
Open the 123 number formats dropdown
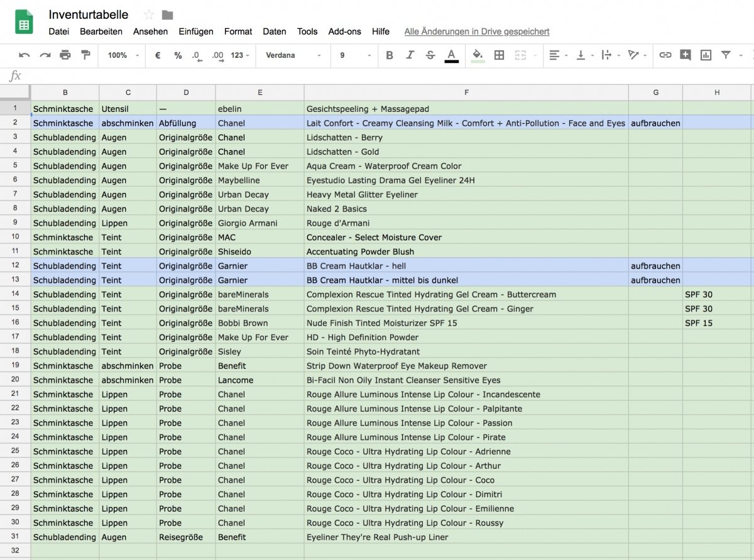coord(240,55)
